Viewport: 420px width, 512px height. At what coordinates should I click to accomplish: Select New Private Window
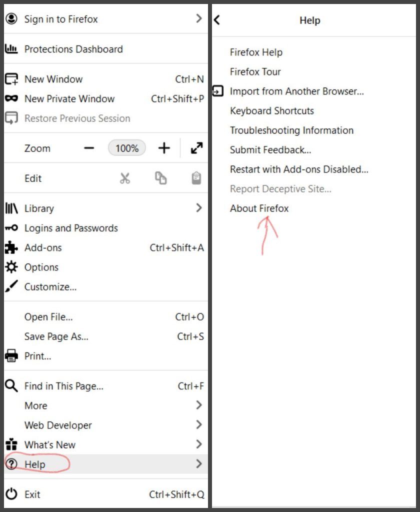(x=69, y=99)
